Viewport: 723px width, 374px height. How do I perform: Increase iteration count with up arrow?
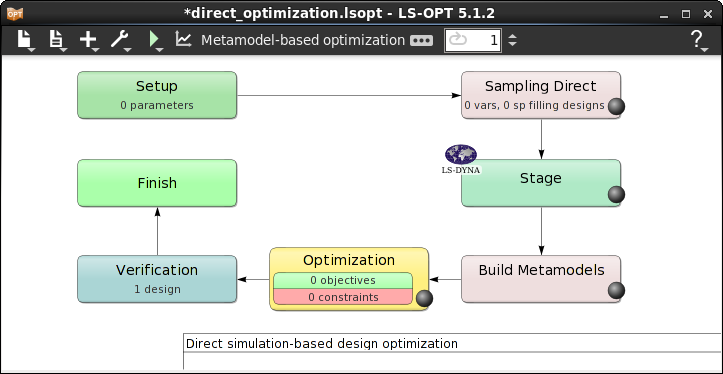512,36
